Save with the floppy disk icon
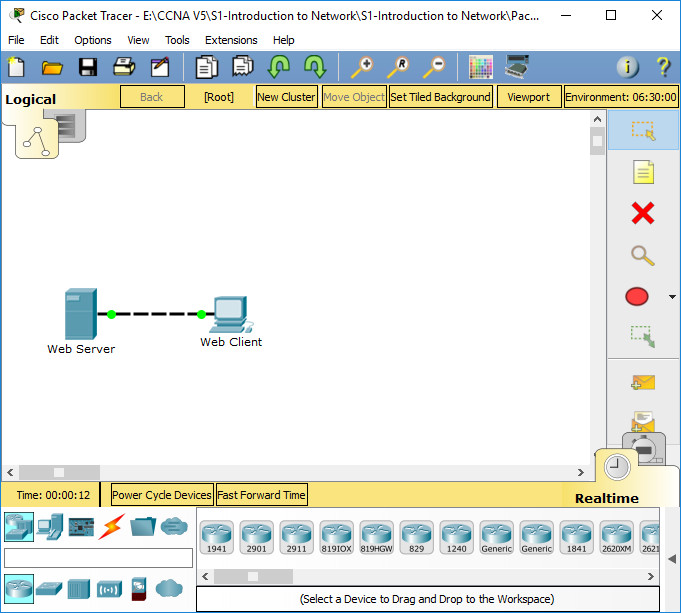Viewport: 681px width, 613px height. [88, 67]
